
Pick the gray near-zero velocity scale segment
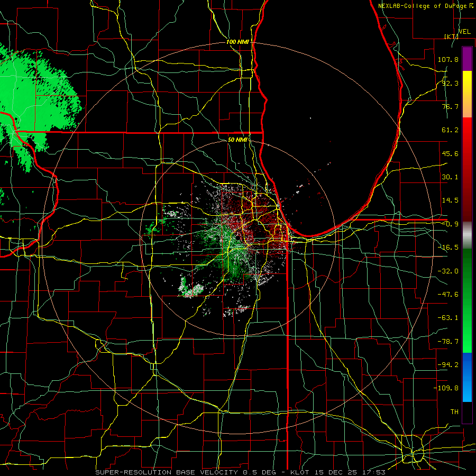tap(467, 235)
